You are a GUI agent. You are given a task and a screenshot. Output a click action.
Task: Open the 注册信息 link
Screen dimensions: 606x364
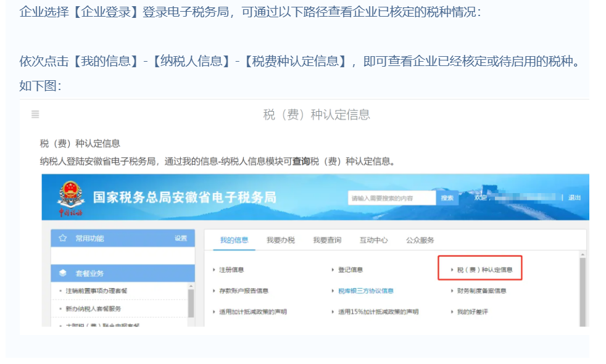pos(236,270)
